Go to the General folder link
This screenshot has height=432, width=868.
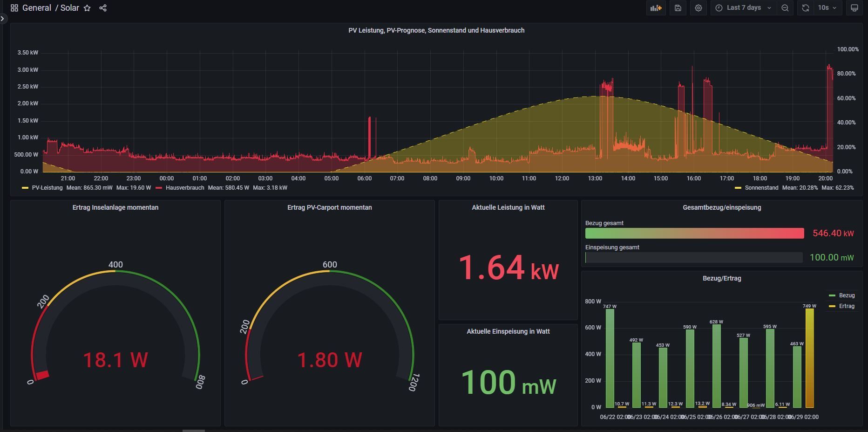[37, 8]
